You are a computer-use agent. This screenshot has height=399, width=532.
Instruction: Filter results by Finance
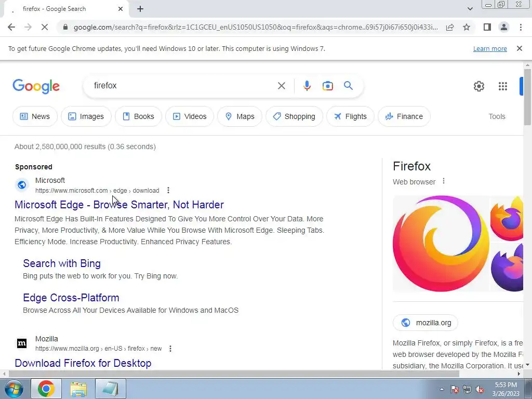(x=404, y=116)
